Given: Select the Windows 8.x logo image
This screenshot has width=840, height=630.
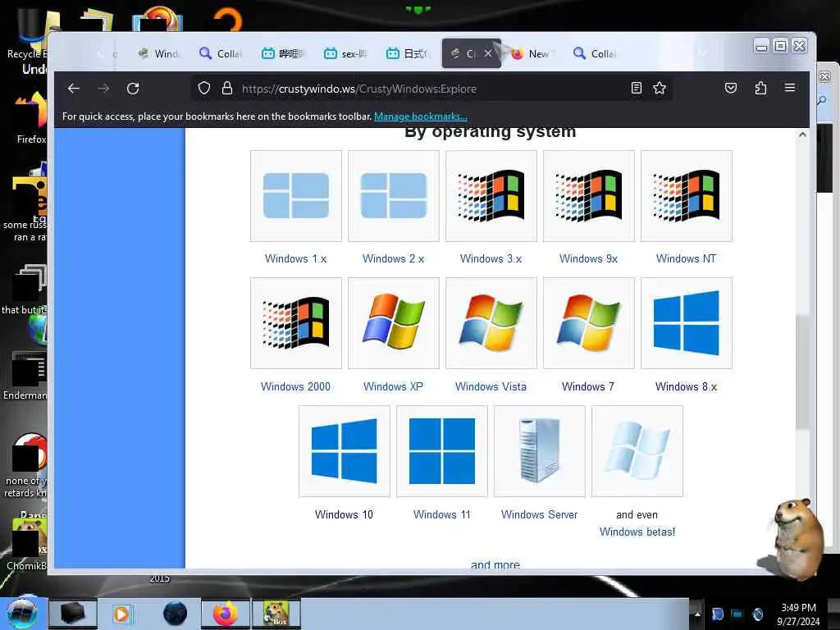Looking at the screenshot, I should point(687,323).
